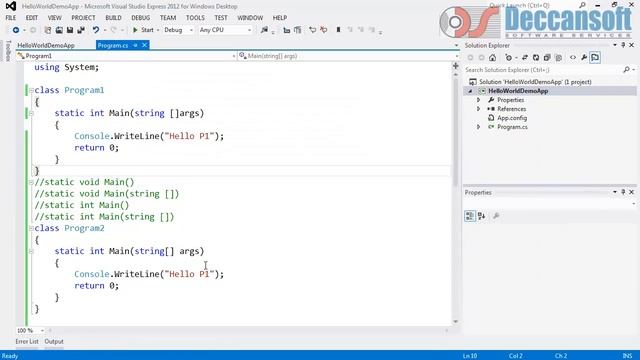Click the View Code icon in Solution Explorer

pyautogui.click(x=573, y=58)
